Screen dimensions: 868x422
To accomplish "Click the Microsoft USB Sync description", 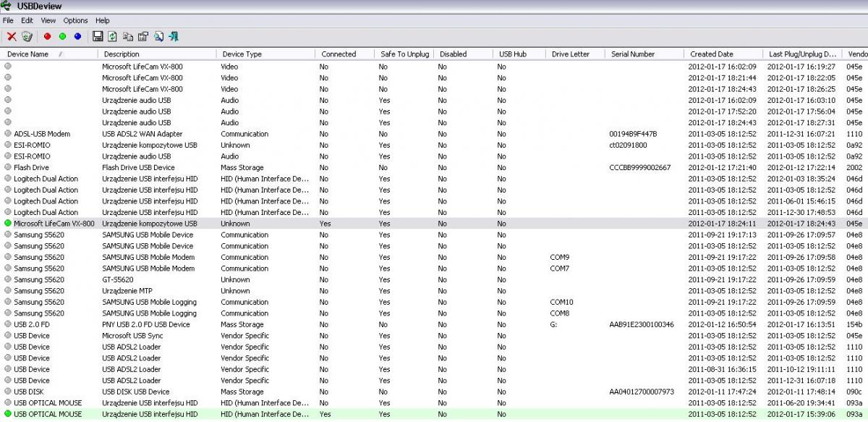I will pyautogui.click(x=132, y=336).
